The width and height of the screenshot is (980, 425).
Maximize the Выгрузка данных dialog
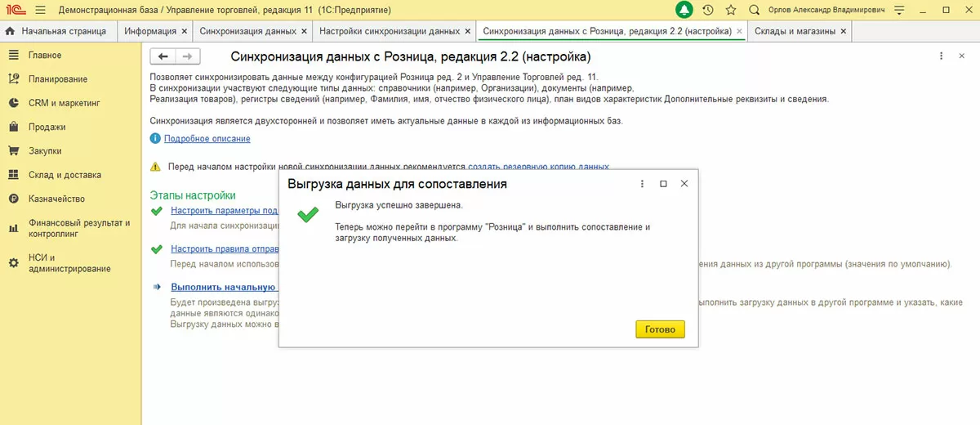click(663, 184)
